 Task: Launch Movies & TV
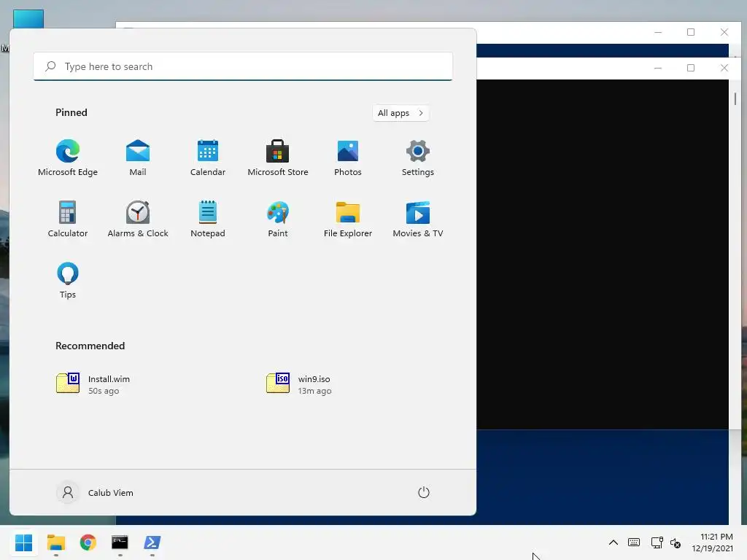click(418, 219)
